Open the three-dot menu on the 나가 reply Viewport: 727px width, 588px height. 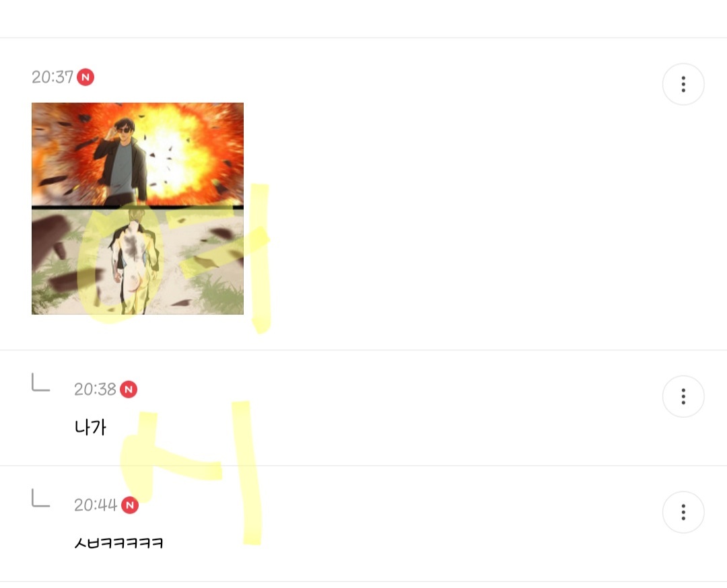(683, 397)
